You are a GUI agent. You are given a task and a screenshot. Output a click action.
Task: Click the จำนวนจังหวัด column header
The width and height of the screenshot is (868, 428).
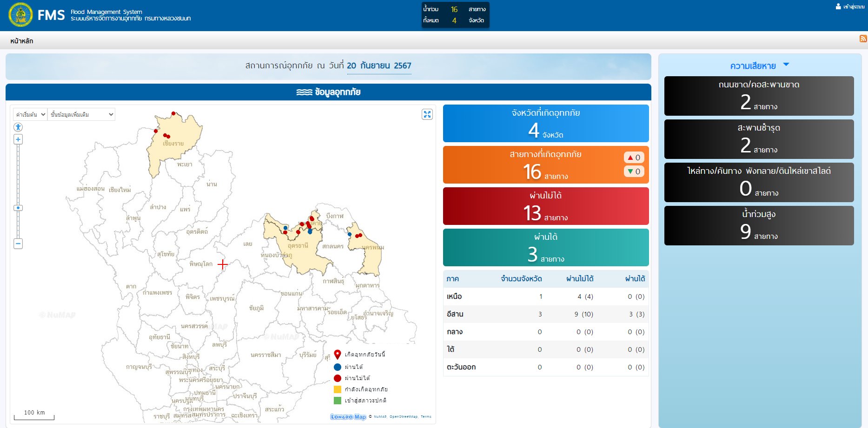[x=521, y=279]
